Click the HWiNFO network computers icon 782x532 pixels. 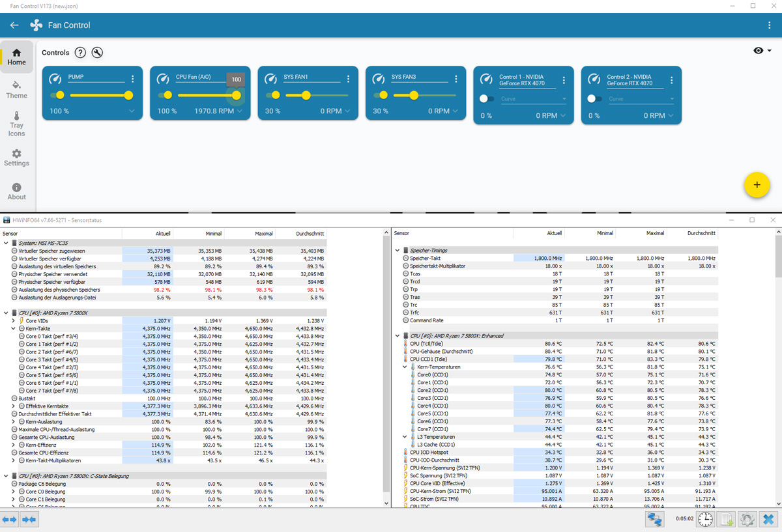(654, 519)
